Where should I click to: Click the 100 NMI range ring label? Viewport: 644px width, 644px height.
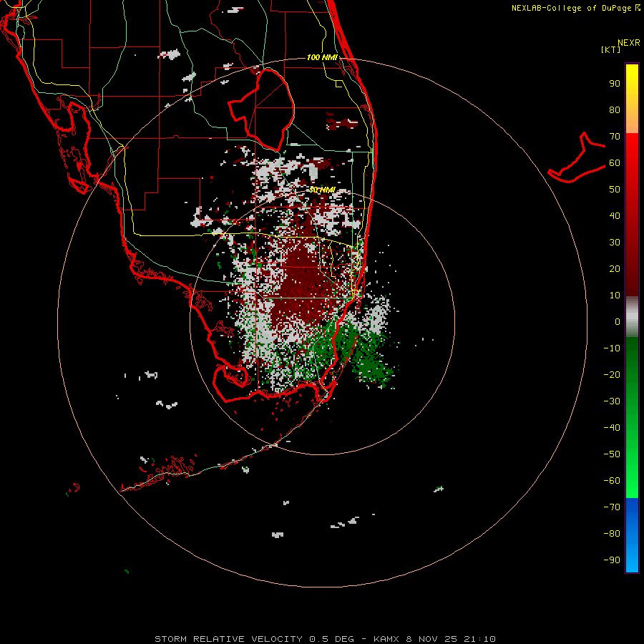[x=322, y=57]
